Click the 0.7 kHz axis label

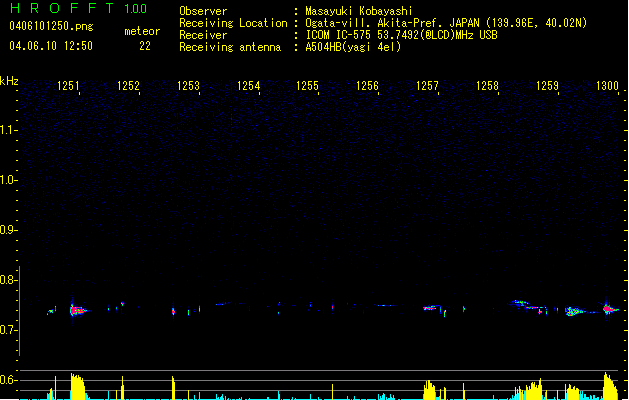(7, 330)
